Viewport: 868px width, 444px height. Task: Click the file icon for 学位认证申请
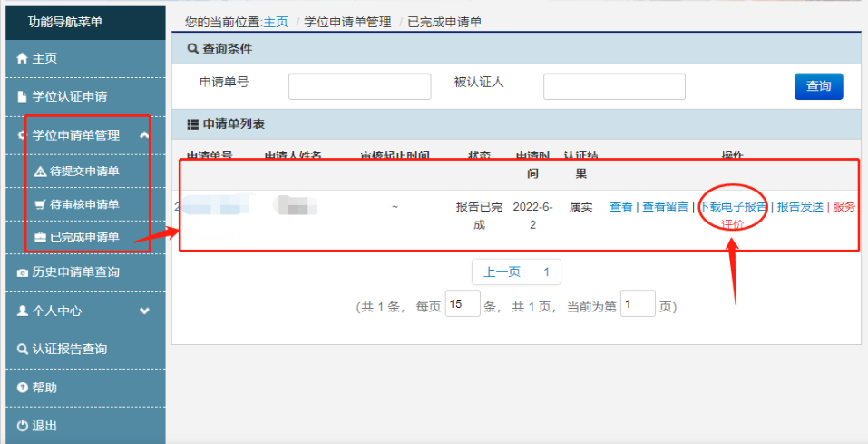point(23,97)
